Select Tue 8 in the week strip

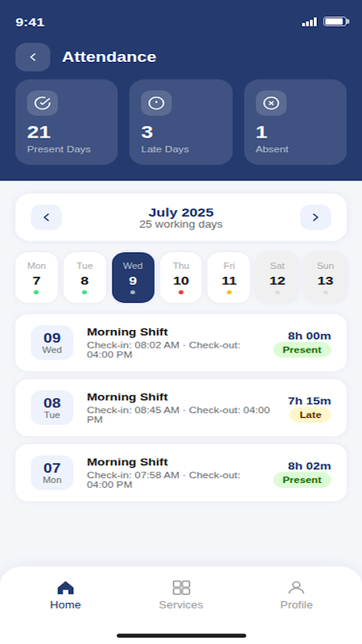click(84, 278)
